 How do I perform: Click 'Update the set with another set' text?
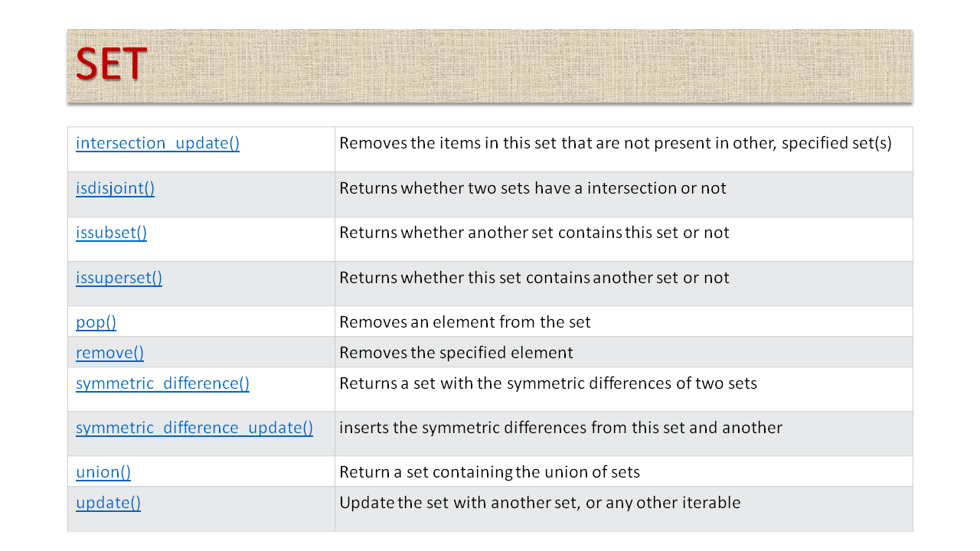pos(540,503)
